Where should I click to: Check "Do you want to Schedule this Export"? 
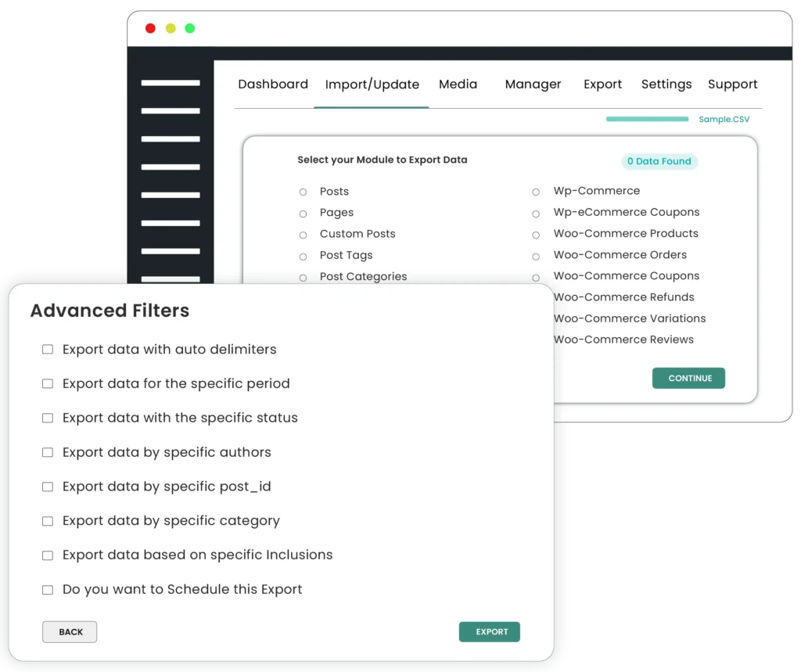(x=48, y=590)
